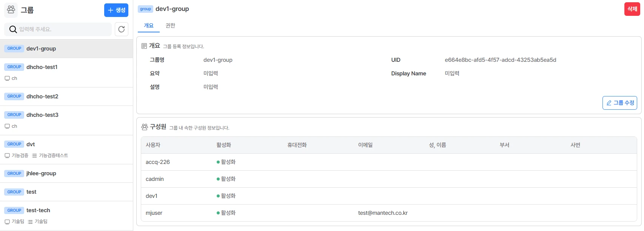Click the UID value e664e8bc-afd5-4f57-adcd-43253ab5ea5d
644x231 pixels.
[500, 60]
